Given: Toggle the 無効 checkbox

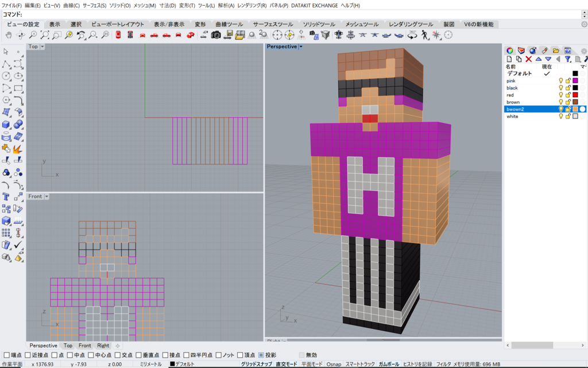Looking at the screenshot, I should pos(301,355).
